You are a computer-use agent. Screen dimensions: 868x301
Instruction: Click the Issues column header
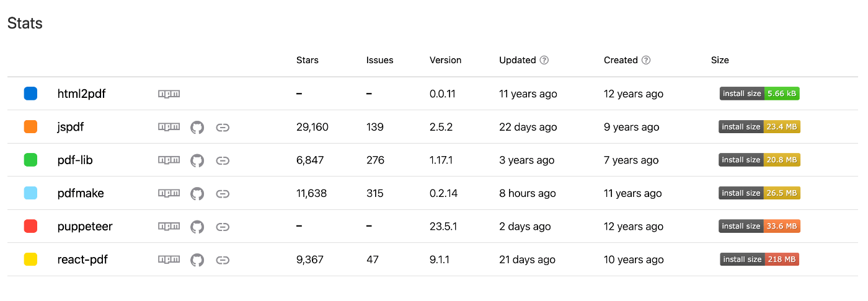(x=380, y=60)
